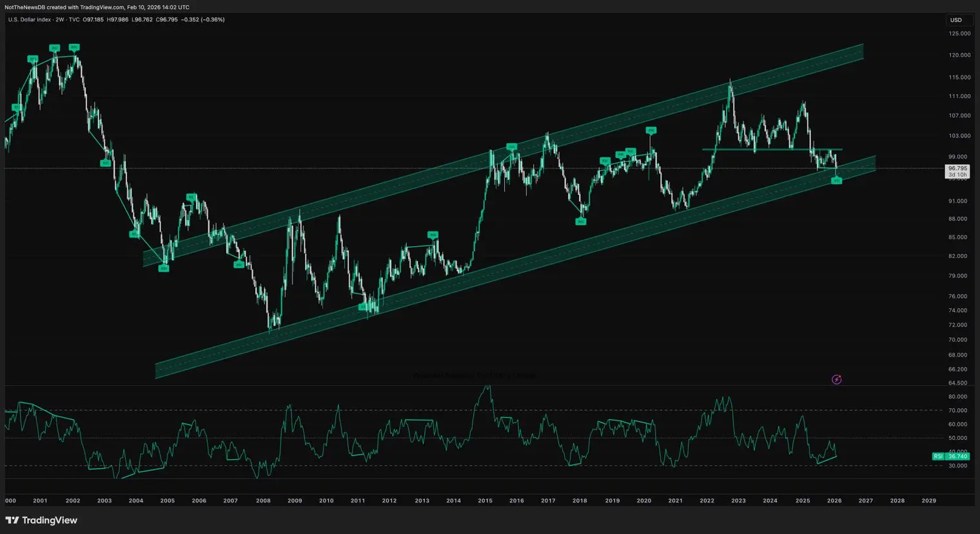980x534 pixels.
Task: Click the 2029 year label on time axis
Action: [929, 500]
